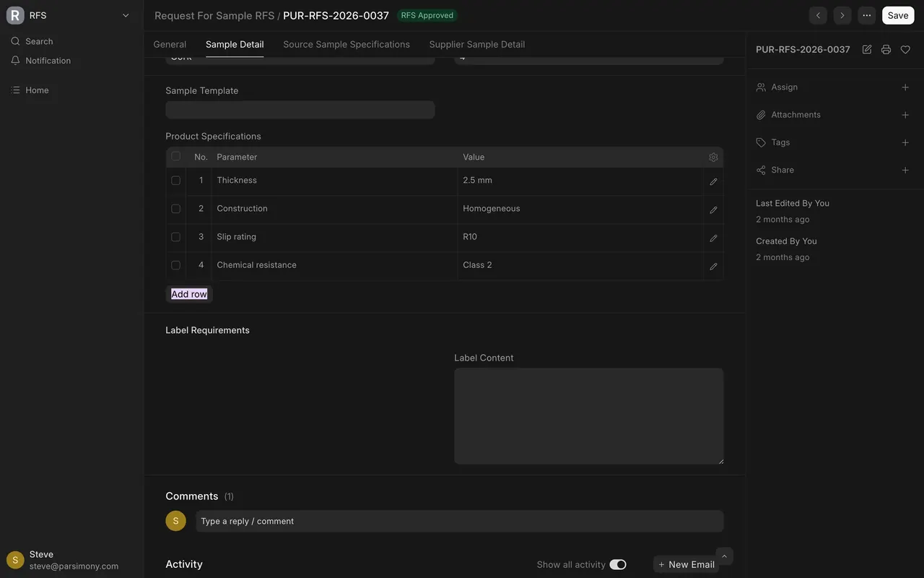Add row to Product Specifications
Image resolution: width=924 pixels, height=578 pixels.
[189, 294]
